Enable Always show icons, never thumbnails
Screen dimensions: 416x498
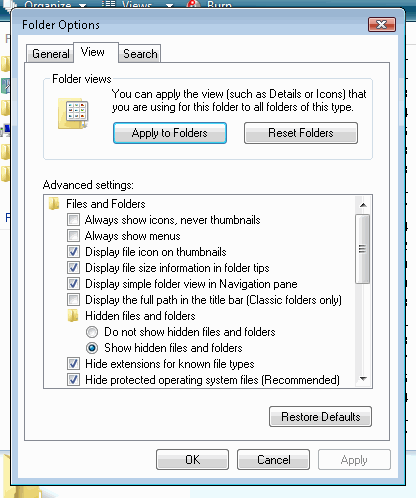coord(73,220)
